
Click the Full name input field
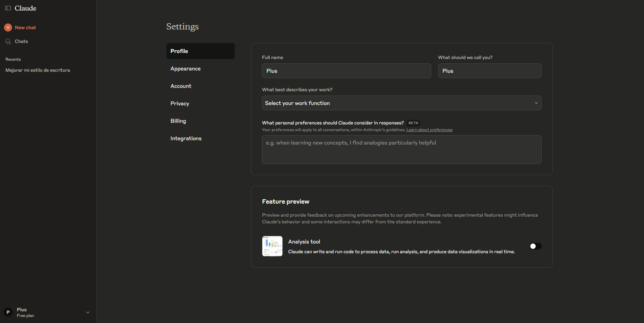[x=346, y=71]
